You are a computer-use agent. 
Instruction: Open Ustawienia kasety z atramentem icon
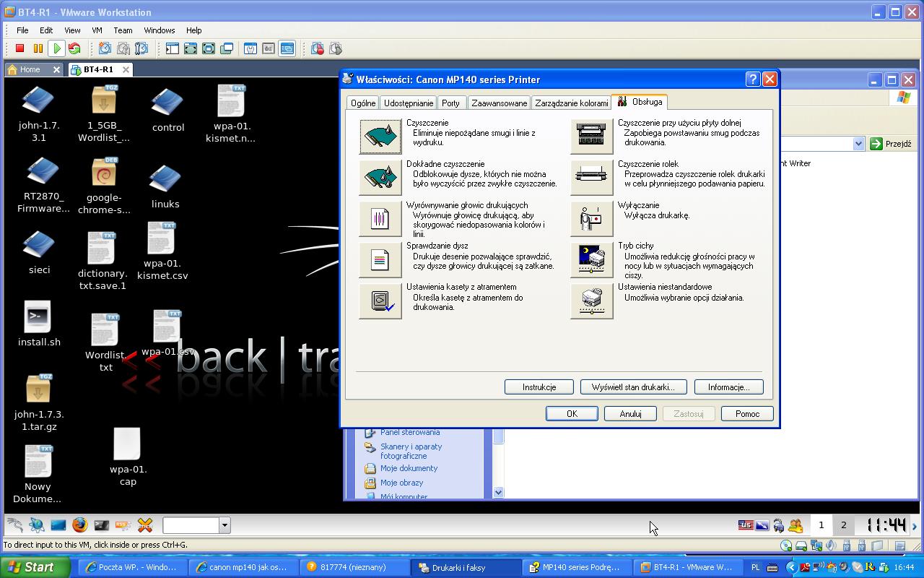[x=380, y=301]
